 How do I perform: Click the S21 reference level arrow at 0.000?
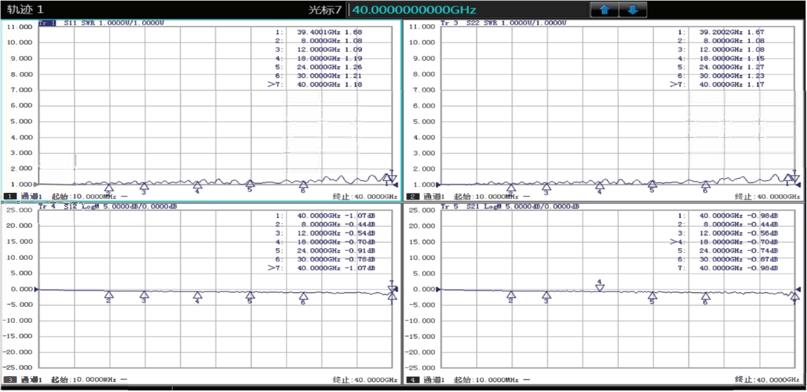pyautogui.click(x=438, y=289)
